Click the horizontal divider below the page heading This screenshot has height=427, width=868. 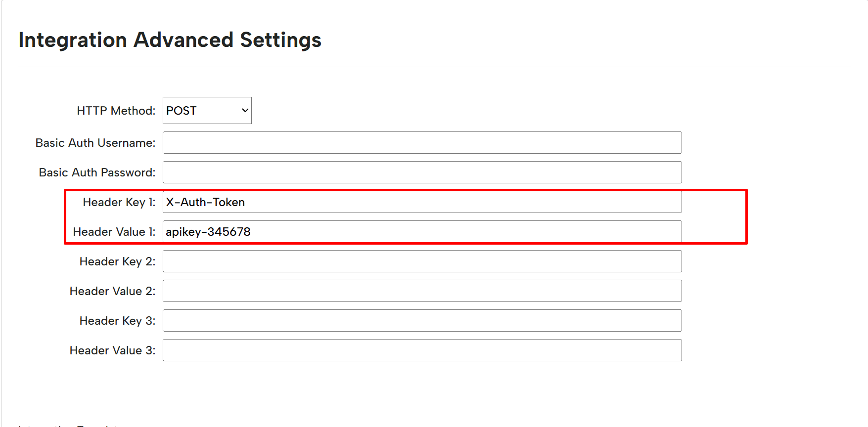pyautogui.click(x=434, y=67)
